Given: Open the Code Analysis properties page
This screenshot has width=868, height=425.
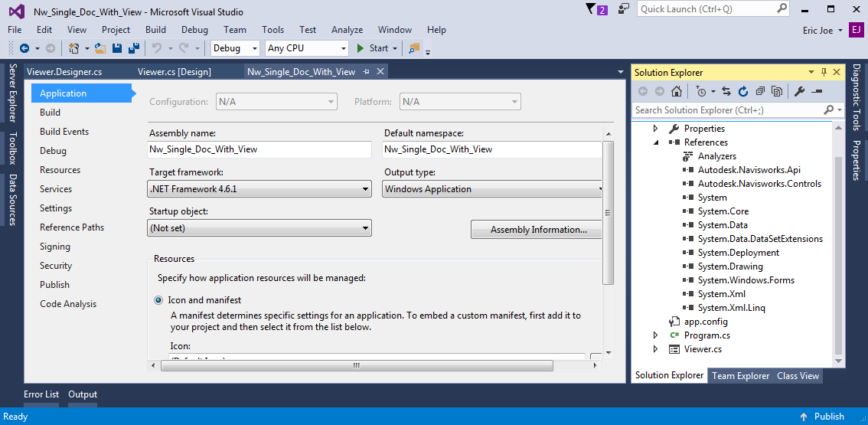Looking at the screenshot, I should (x=68, y=304).
